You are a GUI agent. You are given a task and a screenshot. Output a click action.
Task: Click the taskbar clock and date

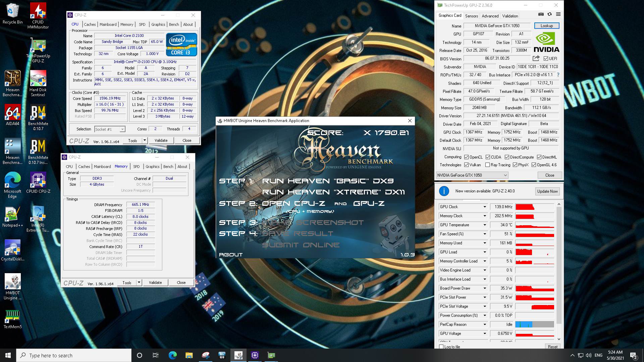[615, 355]
